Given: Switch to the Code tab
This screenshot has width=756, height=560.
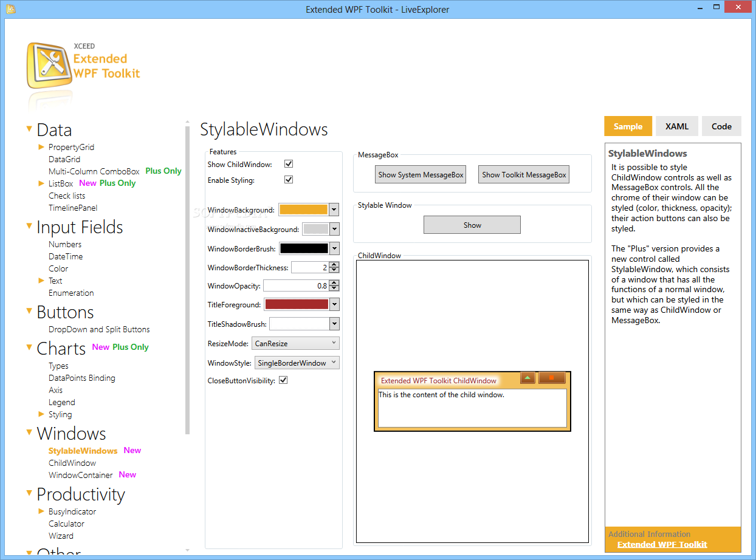Looking at the screenshot, I should point(721,126).
